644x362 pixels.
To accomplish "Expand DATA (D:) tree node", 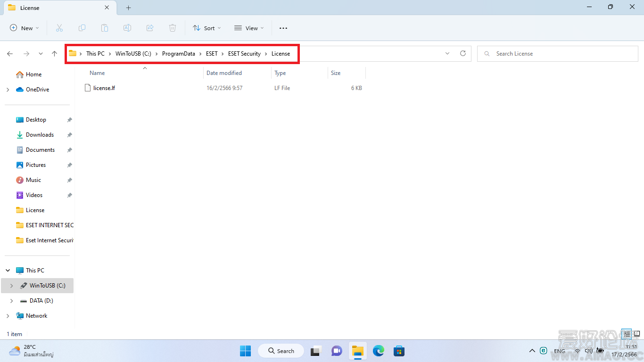I will [x=11, y=301].
